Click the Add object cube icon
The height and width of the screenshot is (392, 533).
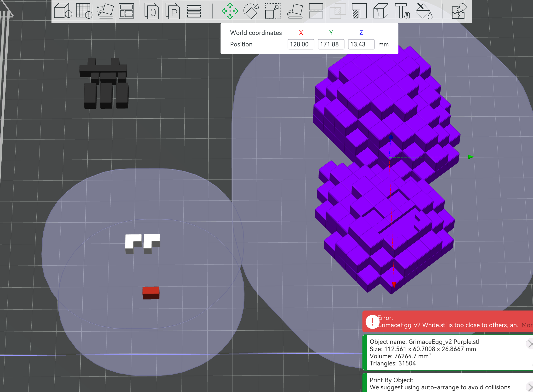63,11
